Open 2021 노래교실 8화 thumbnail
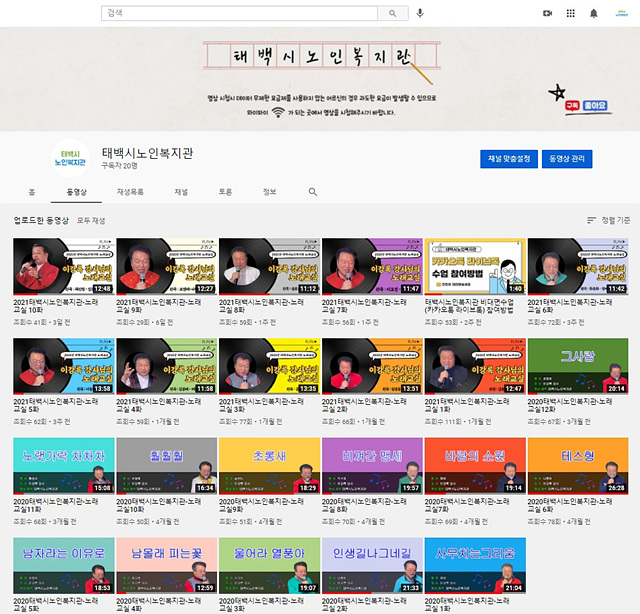640x614 pixels. tap(269, 266)
